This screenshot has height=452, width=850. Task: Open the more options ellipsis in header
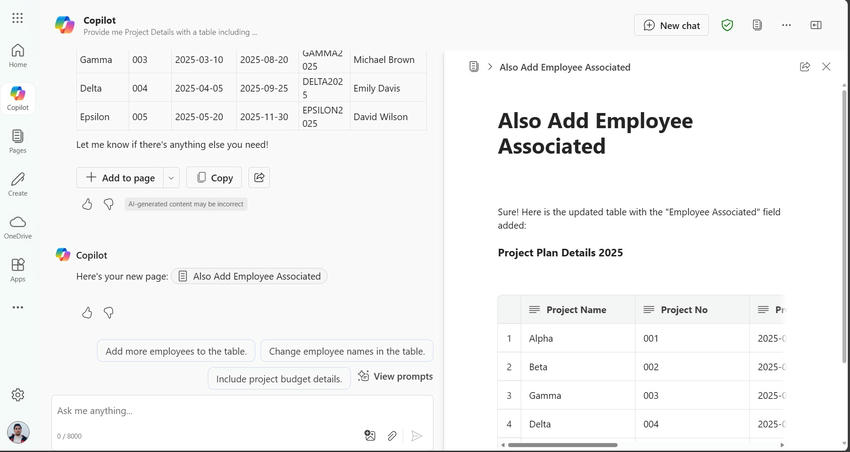click(786, 25)
